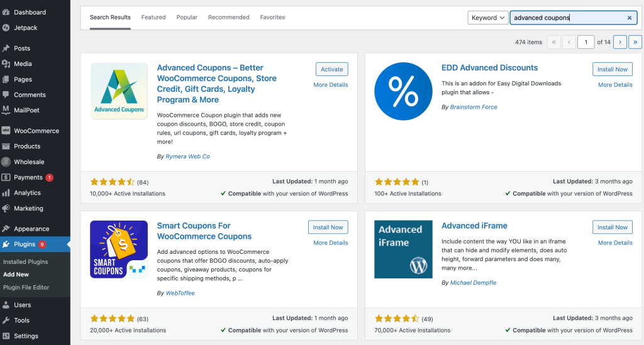Install Smart Coupons For WooCommerce plugin
Viewport: 644px width, 345px height.
(328, 227)
